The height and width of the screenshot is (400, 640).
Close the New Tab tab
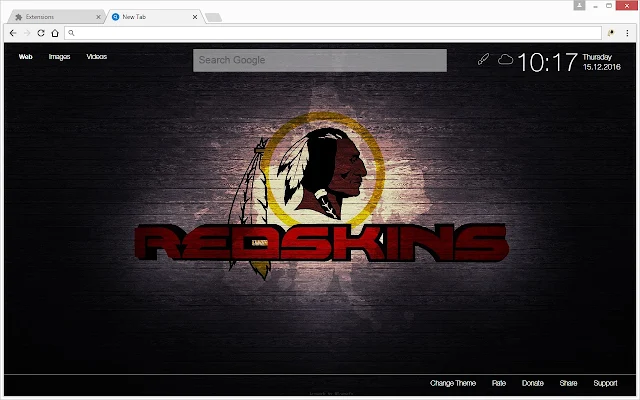tap(195, 17)
